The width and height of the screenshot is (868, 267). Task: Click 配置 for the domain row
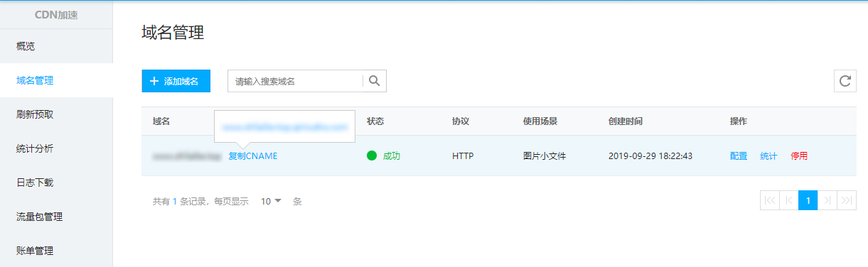(x=738, y=156)
